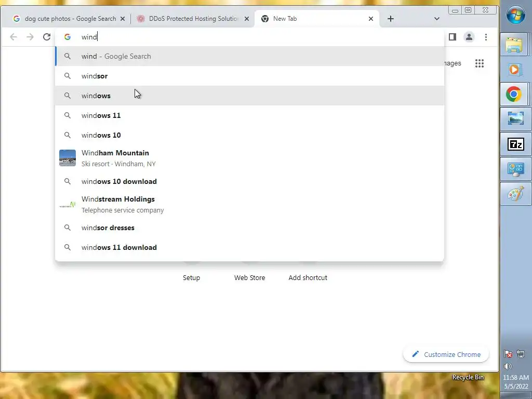Open the profile avatar icon
Screen dimensions: 532x399
(469, 37)
